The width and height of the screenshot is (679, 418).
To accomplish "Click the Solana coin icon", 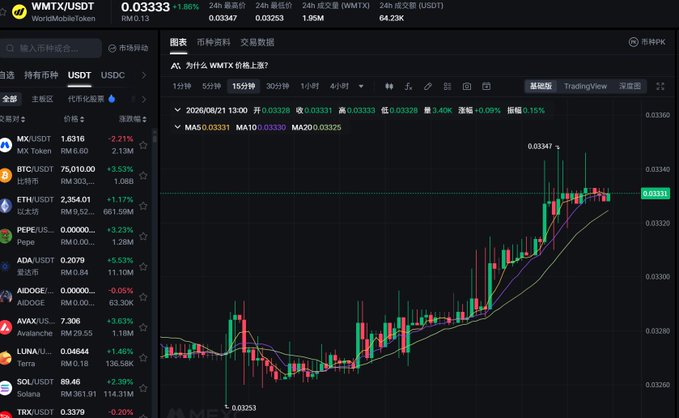I will tap(6, 388).
